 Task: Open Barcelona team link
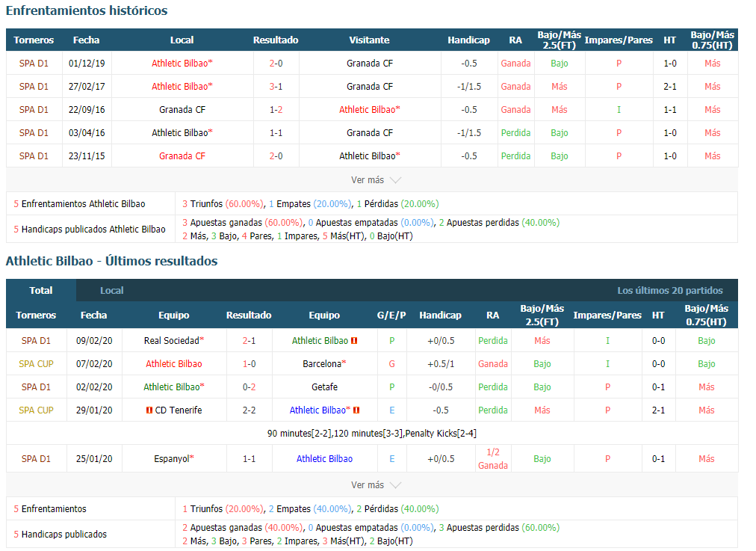coord(324,364)
